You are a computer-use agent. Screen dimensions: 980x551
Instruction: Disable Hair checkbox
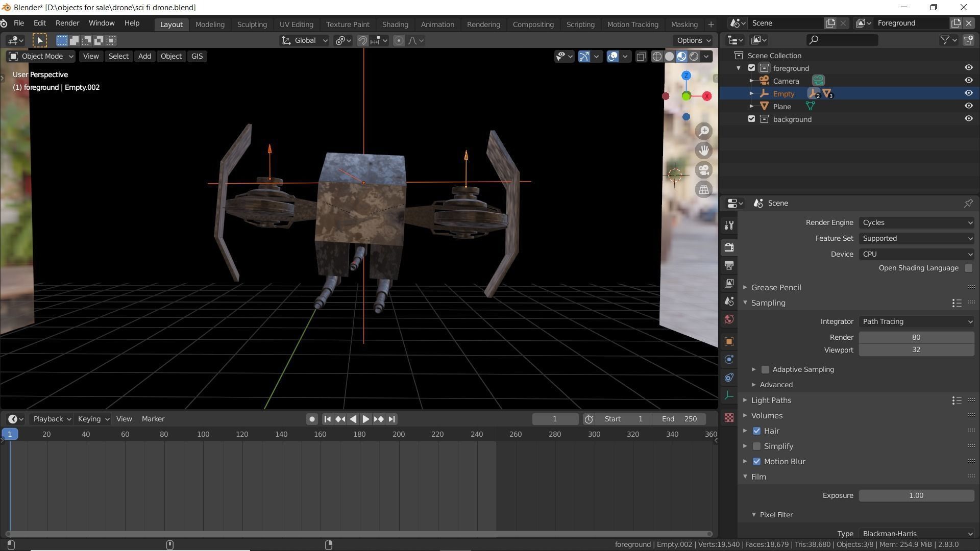(x=756, y=431)
